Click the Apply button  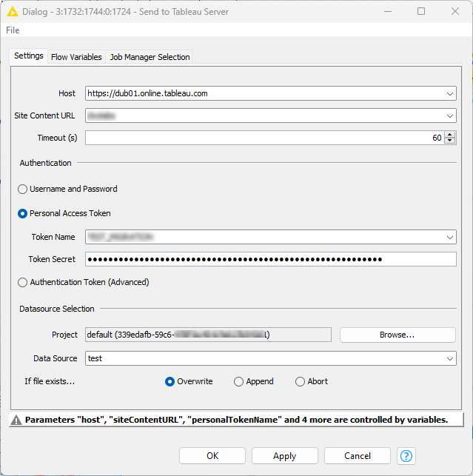click(x=285, y=456)
